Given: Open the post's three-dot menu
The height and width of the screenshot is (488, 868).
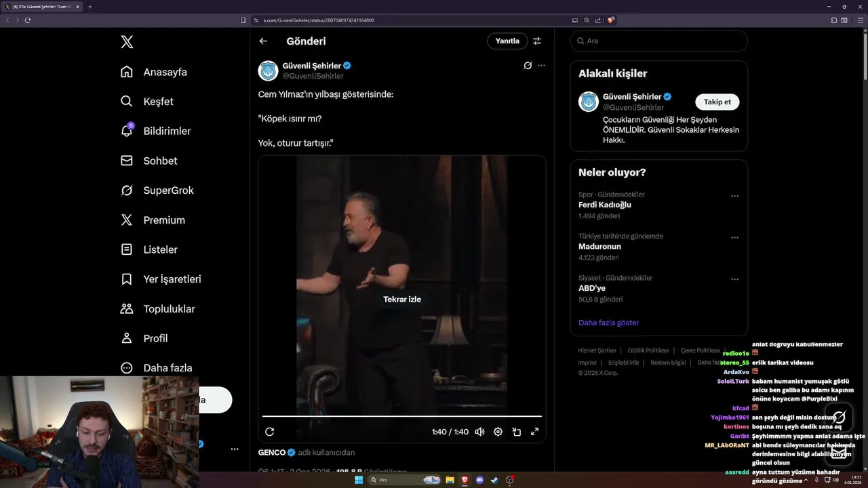Looking at the screenshot, I should click(541, 66).
